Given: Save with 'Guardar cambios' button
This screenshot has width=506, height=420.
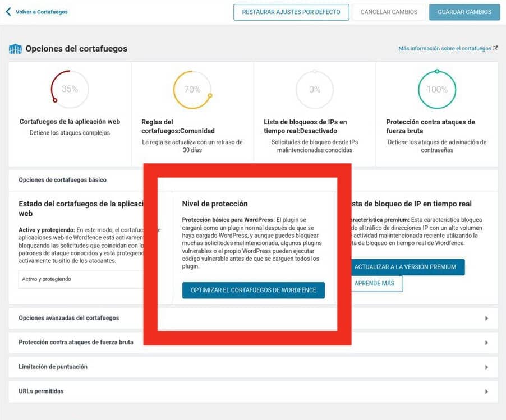Looking at the screenshot, I should pos(464,12).
